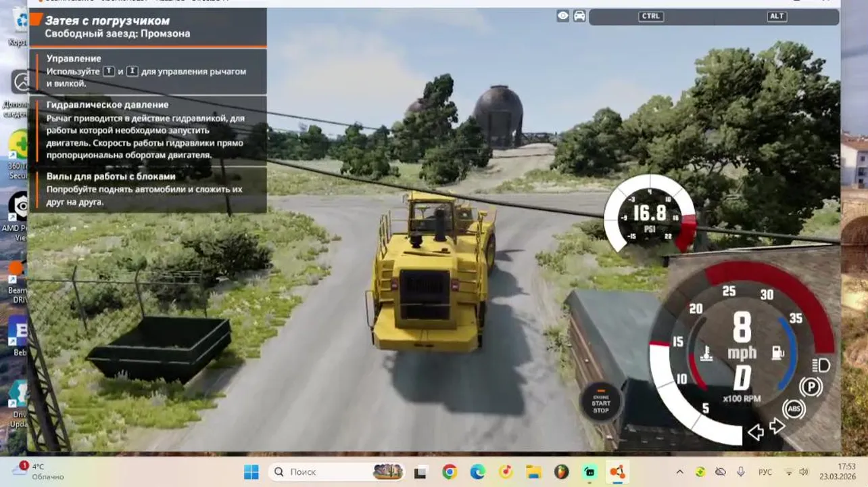Image resolution: width=868 pixels, height=487 pixels.
Task: Click the left turn signal arrow
Action: coord(755,431)
